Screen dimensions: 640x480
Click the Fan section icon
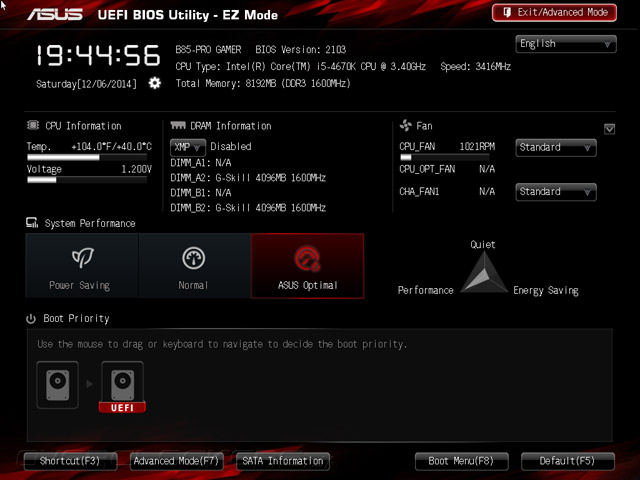pos(406,125)
